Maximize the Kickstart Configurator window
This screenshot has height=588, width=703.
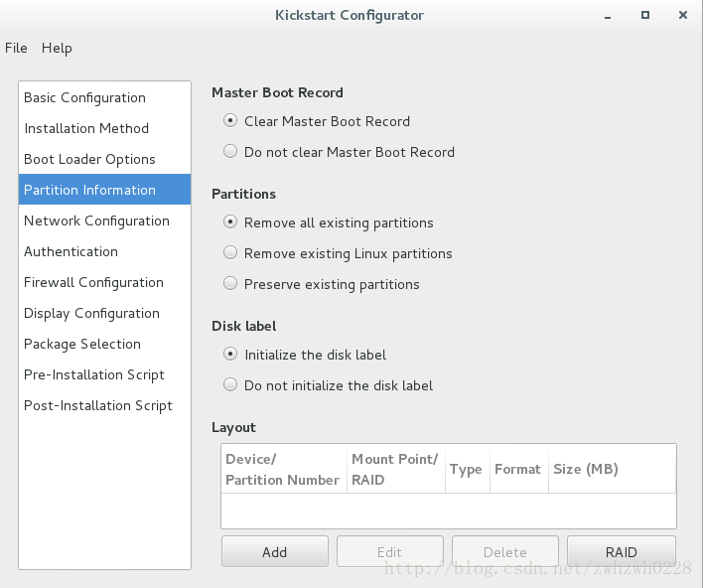click(x=645, y=15)
